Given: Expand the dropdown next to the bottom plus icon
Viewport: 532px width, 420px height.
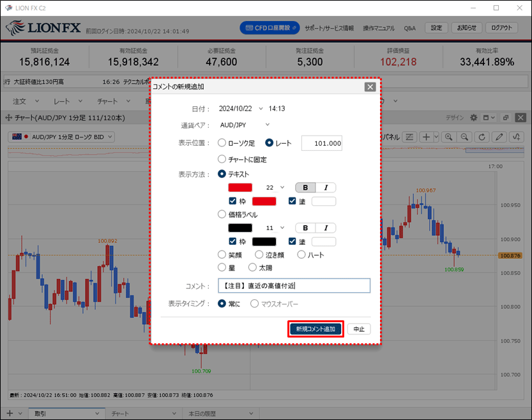Looking at the screenshot, I should [20, 413].
